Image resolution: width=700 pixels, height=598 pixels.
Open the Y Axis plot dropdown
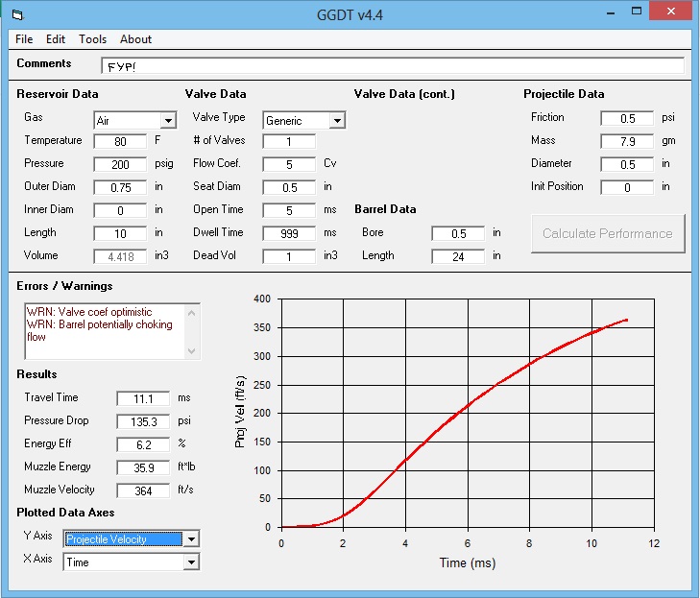[191, 539]
